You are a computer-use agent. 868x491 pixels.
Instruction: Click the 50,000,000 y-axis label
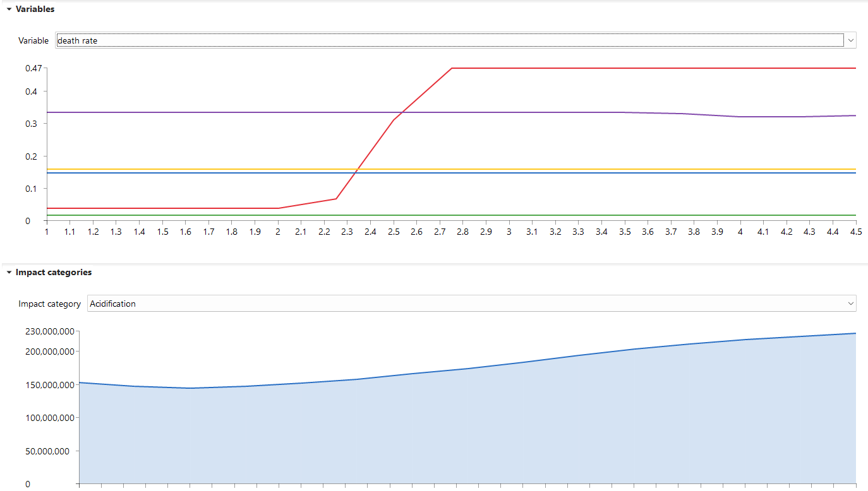[x=51, y=451]
